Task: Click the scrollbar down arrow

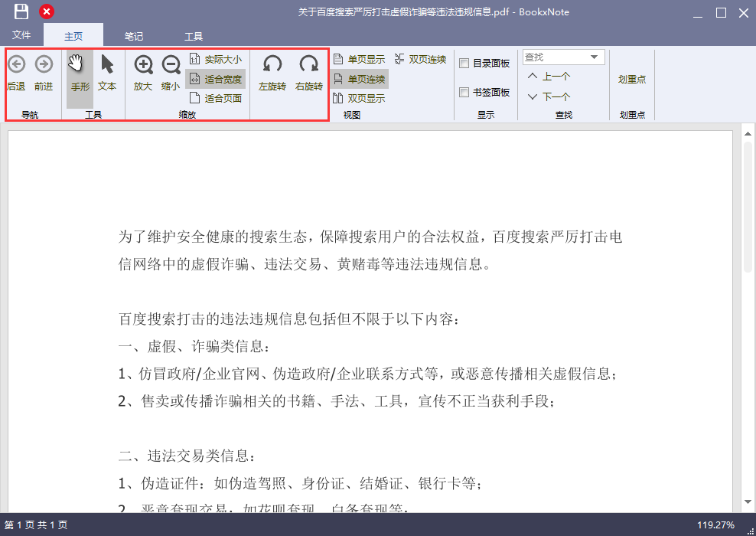Action: [748, 503]
